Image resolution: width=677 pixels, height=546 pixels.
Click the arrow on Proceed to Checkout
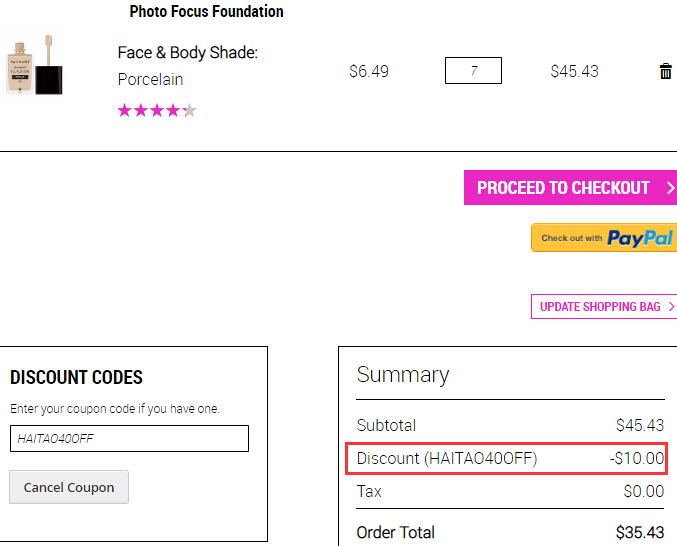pos(670,188)
